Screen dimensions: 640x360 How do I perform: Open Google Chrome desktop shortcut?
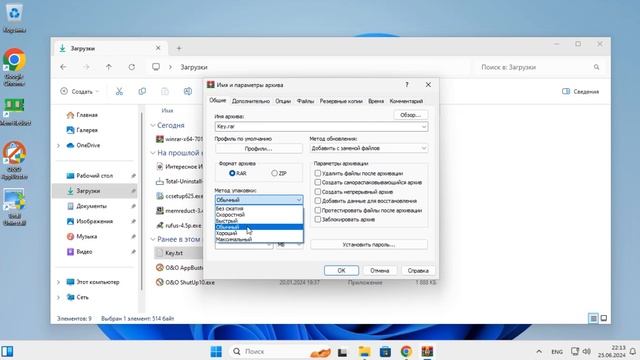(14, 67)
